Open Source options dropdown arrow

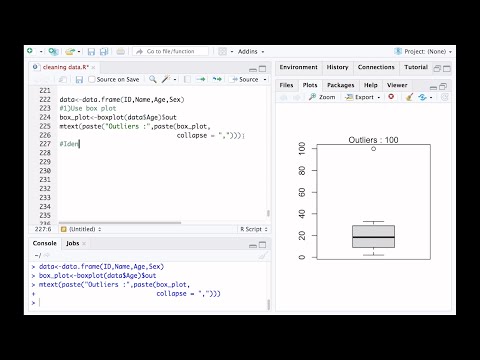(265, 80)
